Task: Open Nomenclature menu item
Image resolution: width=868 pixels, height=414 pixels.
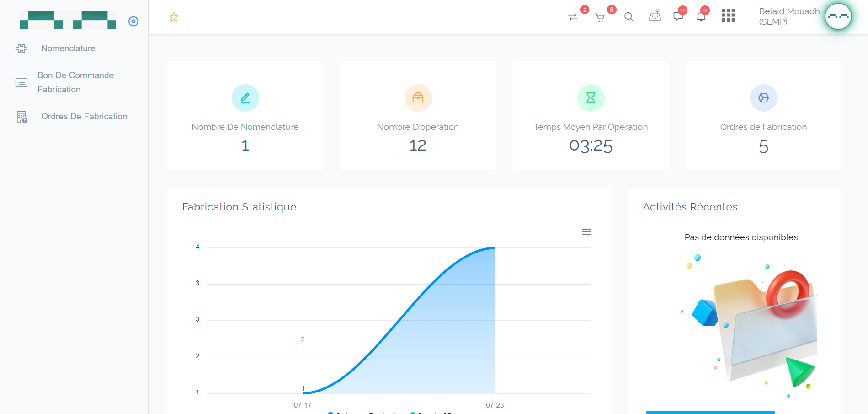Action: [x=68, y=48]
